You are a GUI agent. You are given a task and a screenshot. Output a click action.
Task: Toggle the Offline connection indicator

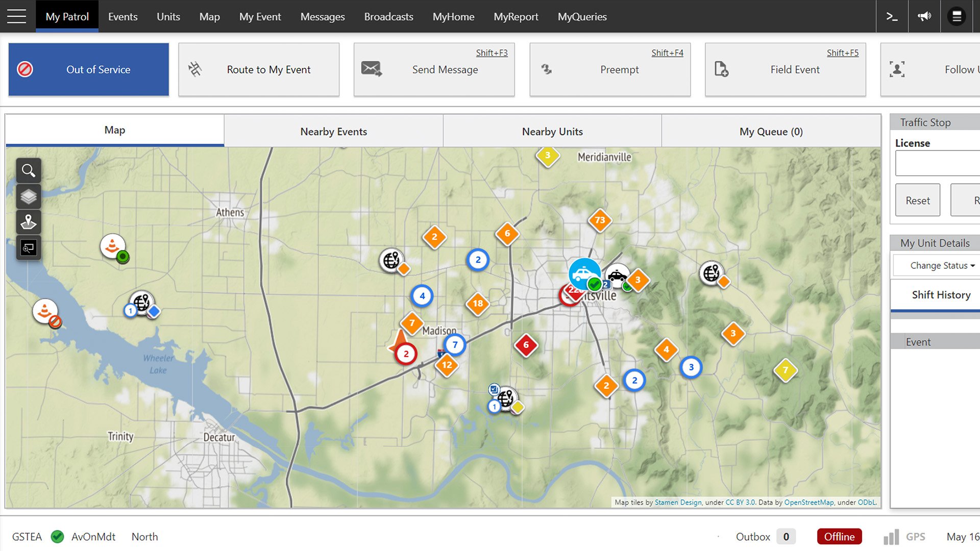point(839,537)
